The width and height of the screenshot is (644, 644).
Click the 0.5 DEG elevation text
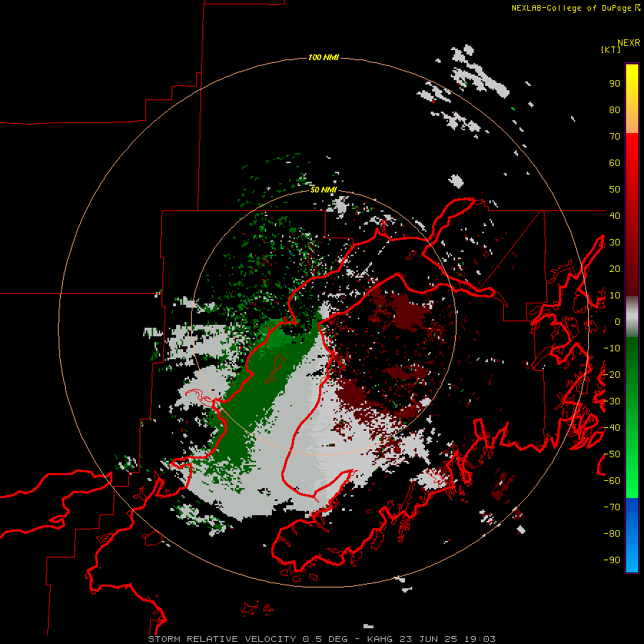coord(326,639)
